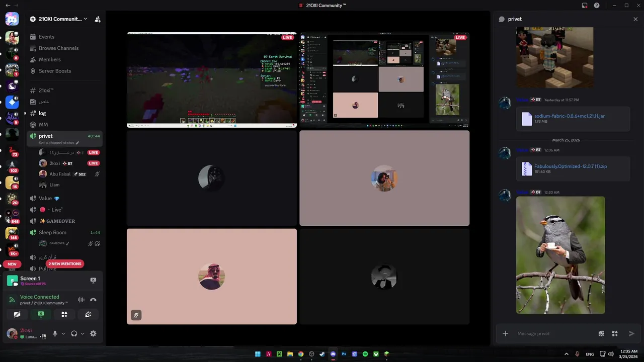Open Windows Start menu
The width and height of the screenshot is (644, 362).
pos(258,354)
